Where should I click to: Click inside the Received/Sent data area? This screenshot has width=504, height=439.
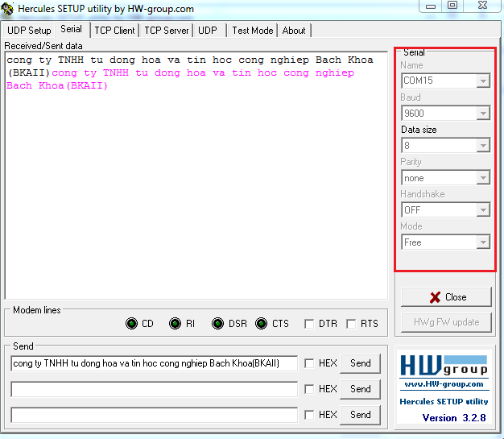click(196, 176)
